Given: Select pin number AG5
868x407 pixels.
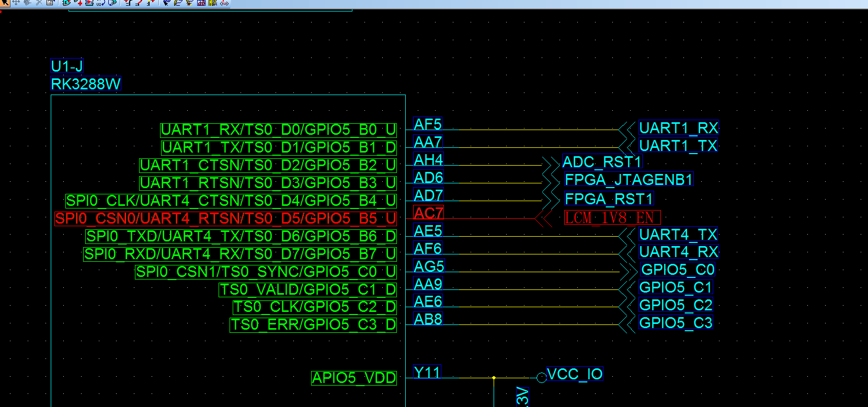Looking at the screenshot, I should click(429, 266).
